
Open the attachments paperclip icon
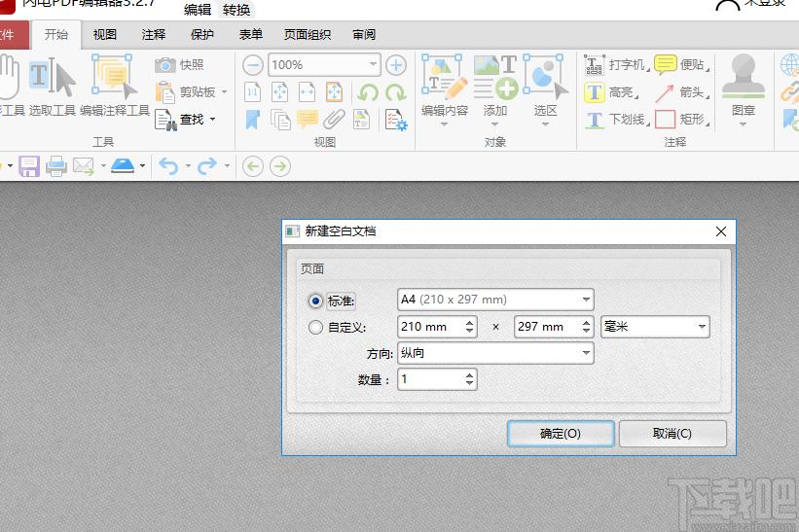pyautogui.click(x=334, y=120)
